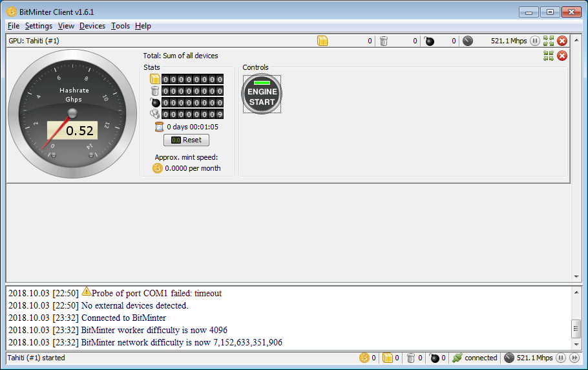Click the hashrate gauge icon in status bar

coord(509,358)
